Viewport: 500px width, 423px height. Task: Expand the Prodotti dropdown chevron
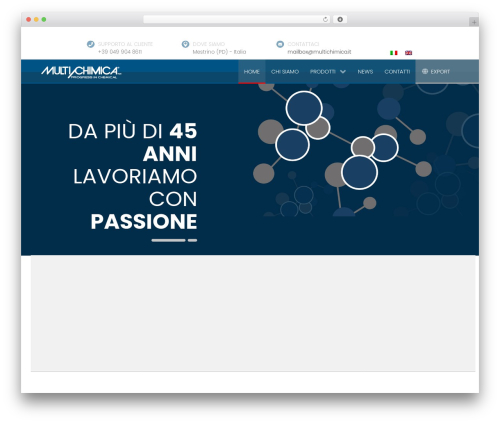[343, 72]
